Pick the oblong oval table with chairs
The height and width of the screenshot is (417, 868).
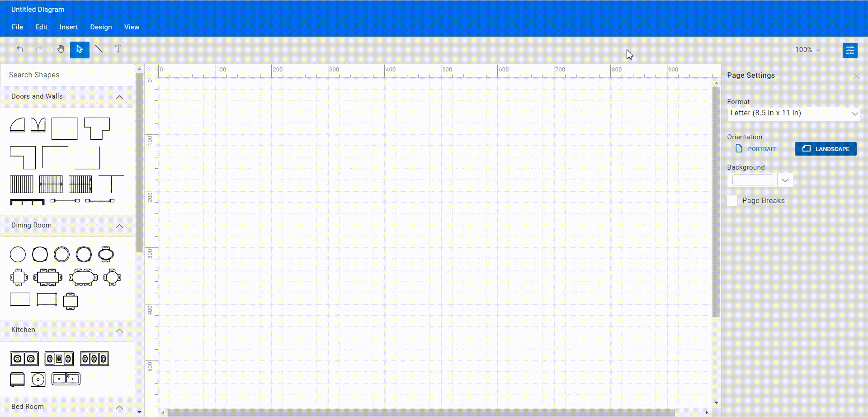(x=83, y=277)
